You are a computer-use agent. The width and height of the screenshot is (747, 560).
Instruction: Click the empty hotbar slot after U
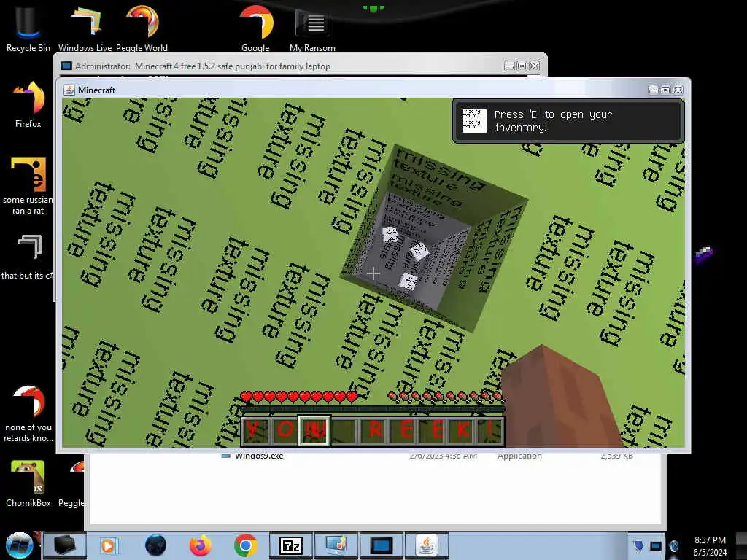pyautogui.click(x=344, y=430)
